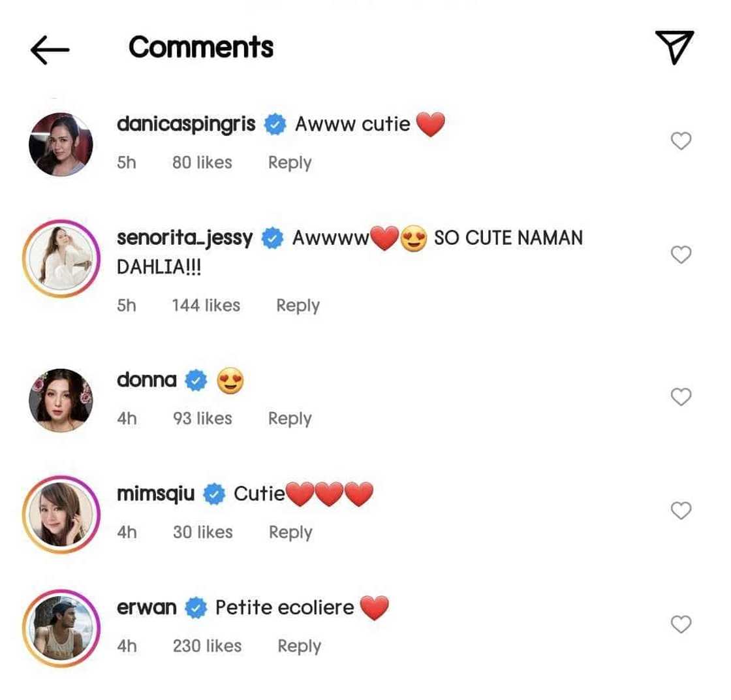Show the 230 likes on erwan's comment
Image resolution: width=731 pixels, height=700 pixels.
coord(207,646)
